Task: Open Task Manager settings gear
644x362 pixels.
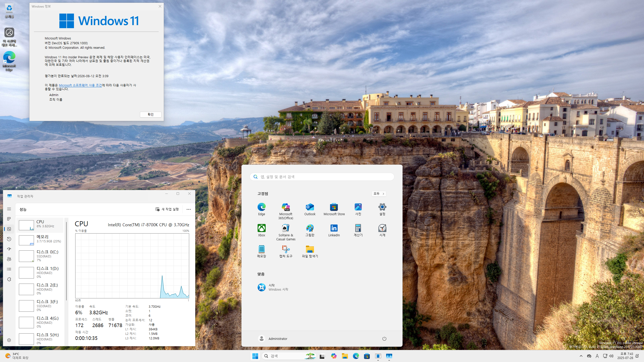Action: tap(9, 340)
